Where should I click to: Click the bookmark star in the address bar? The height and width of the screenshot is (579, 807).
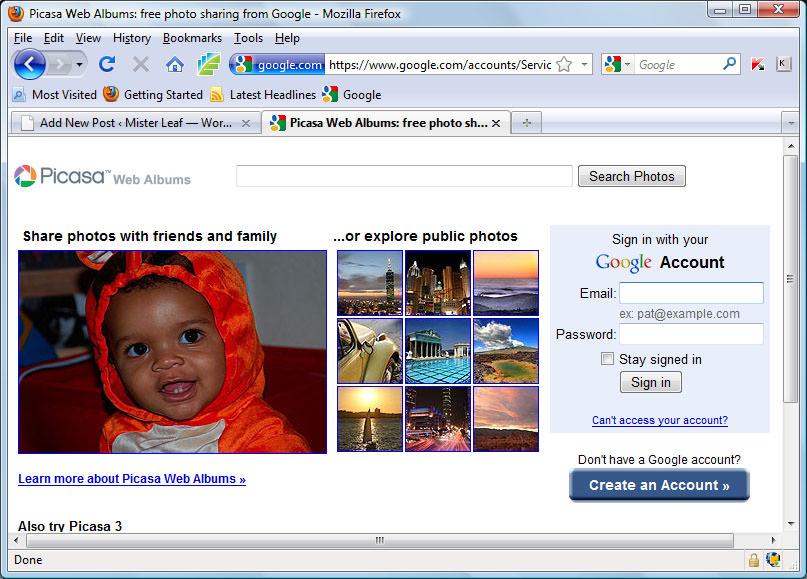click(x=564, y=64)
